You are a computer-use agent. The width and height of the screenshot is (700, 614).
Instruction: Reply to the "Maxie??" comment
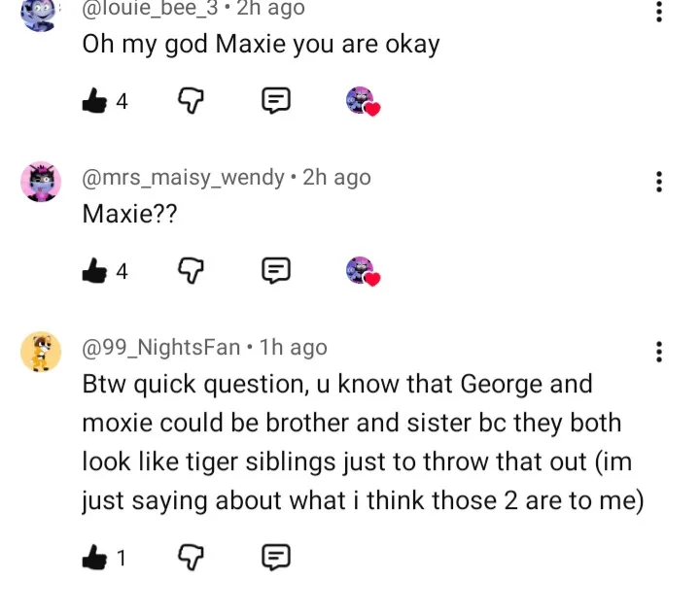tap(276, 270)
